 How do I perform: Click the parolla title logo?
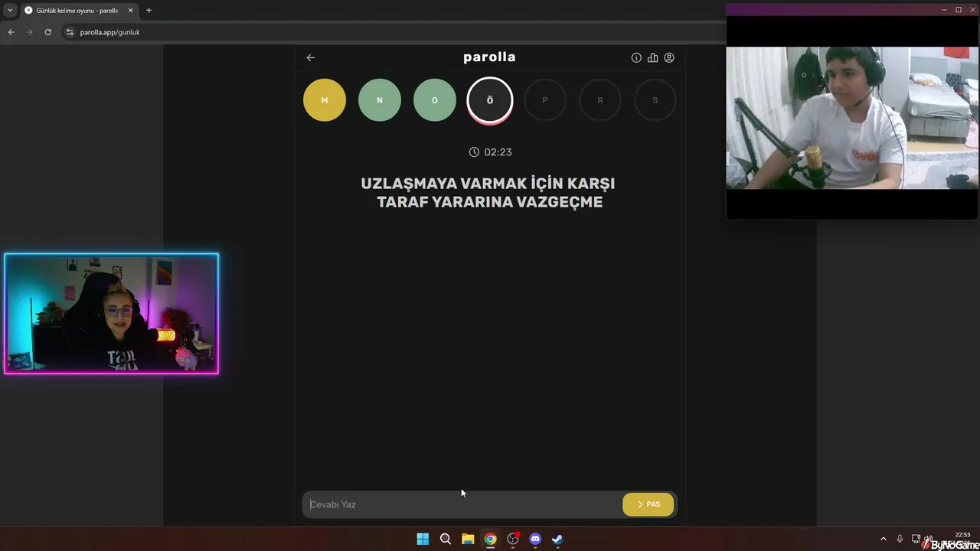click(489, 57)
